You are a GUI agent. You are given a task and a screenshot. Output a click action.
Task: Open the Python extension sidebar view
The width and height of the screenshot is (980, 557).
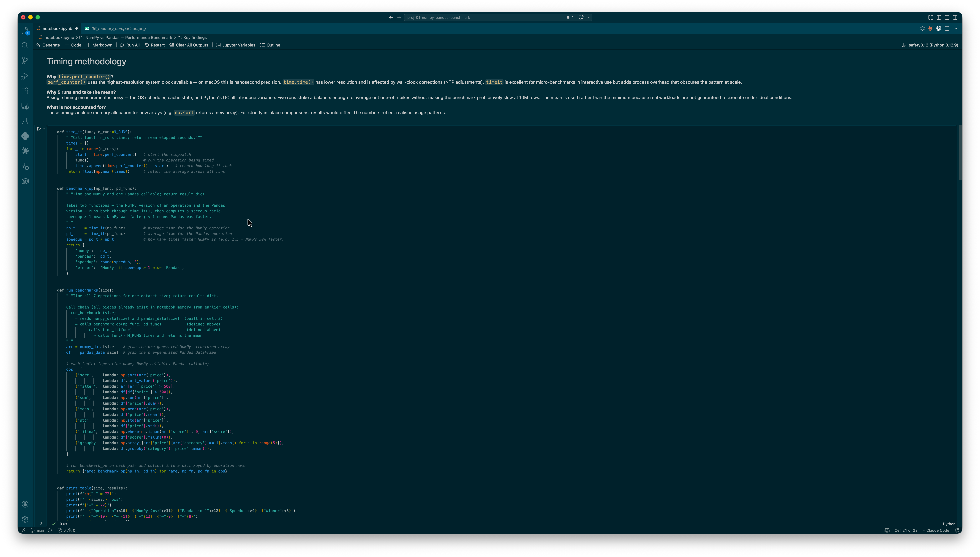pyautogui.click(x=25, y=136)
